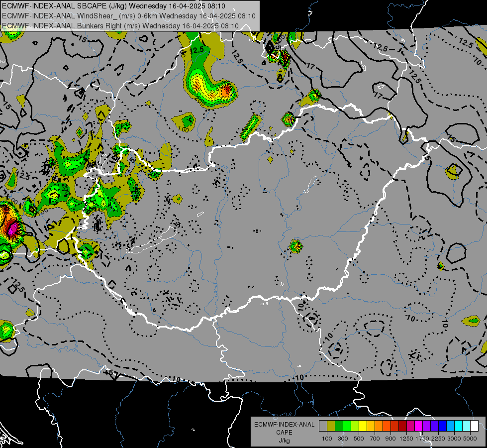This screenshot has width=487, height=448.
Task: Select the yellow-green legend swatch
Action: click(x=355, y=426)
